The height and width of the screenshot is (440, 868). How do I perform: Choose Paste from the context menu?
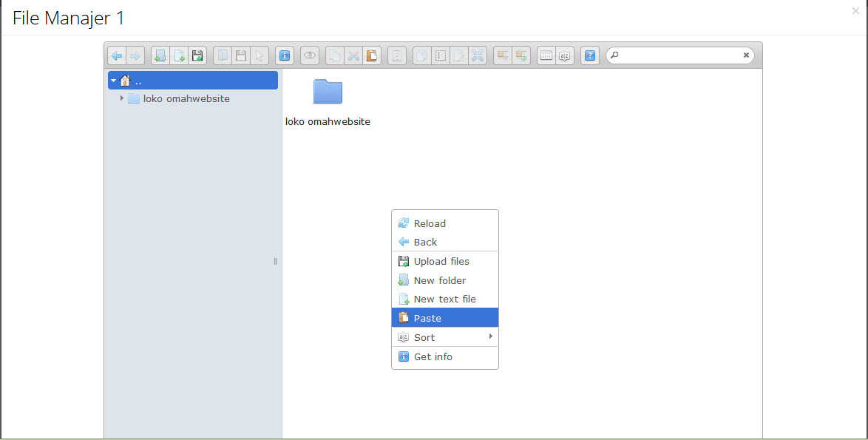(444, 318)
